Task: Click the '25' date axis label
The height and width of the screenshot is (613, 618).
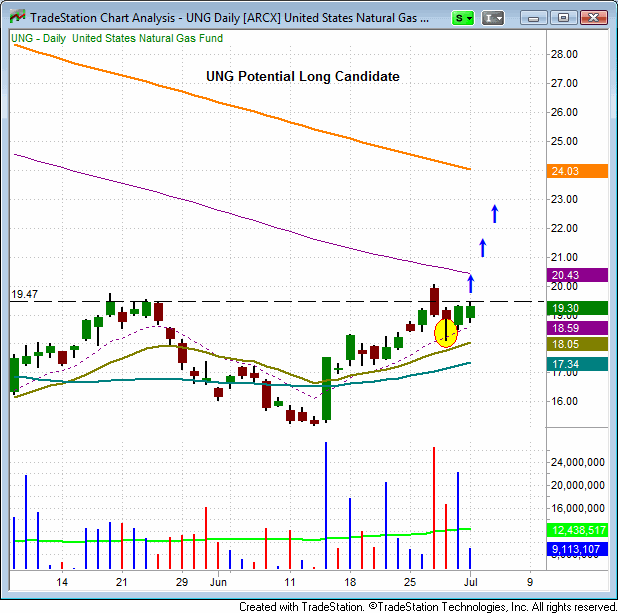Action: tap(410, 582)
